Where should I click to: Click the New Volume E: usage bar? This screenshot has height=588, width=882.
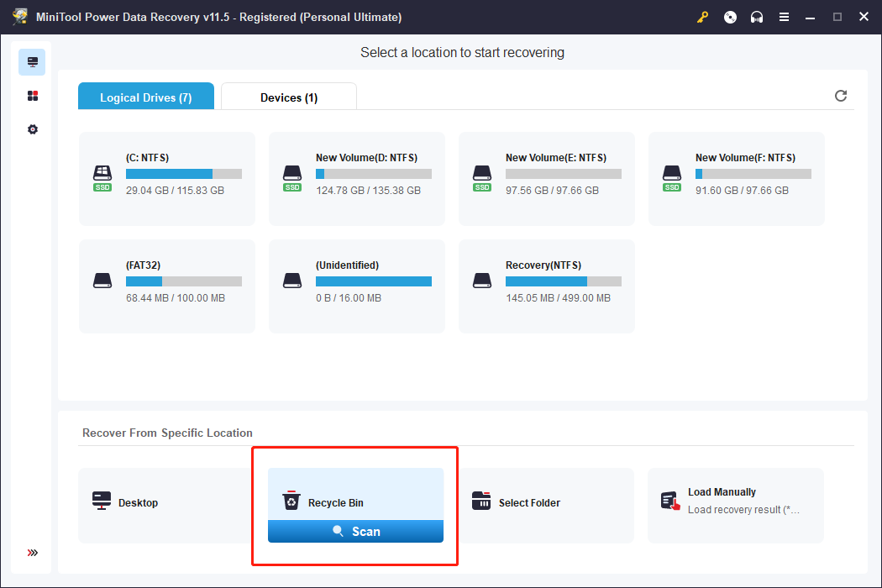564,174
